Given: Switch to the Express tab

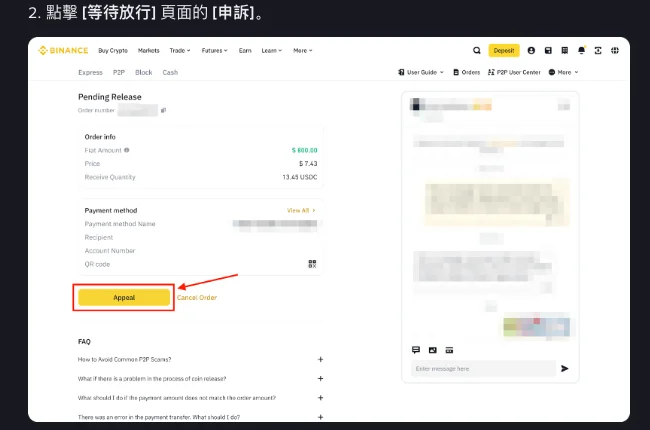Looking at the screenshot, I should coord(90,72).
